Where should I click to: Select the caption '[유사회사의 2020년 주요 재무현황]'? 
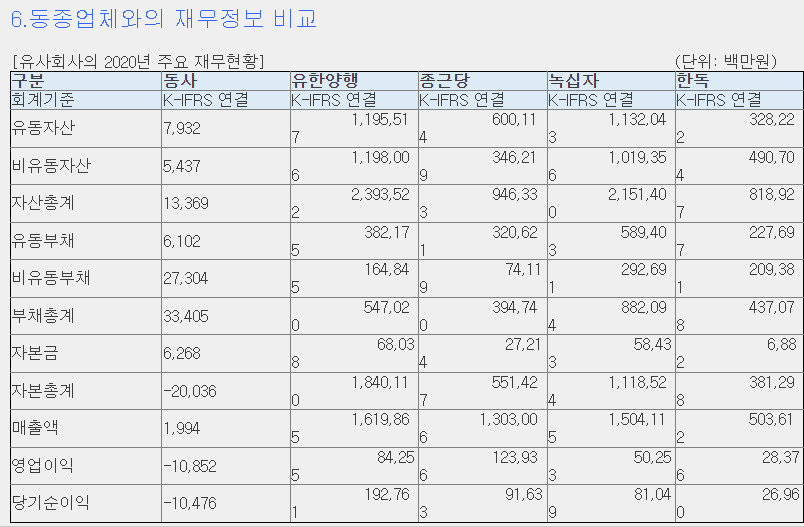138,62
